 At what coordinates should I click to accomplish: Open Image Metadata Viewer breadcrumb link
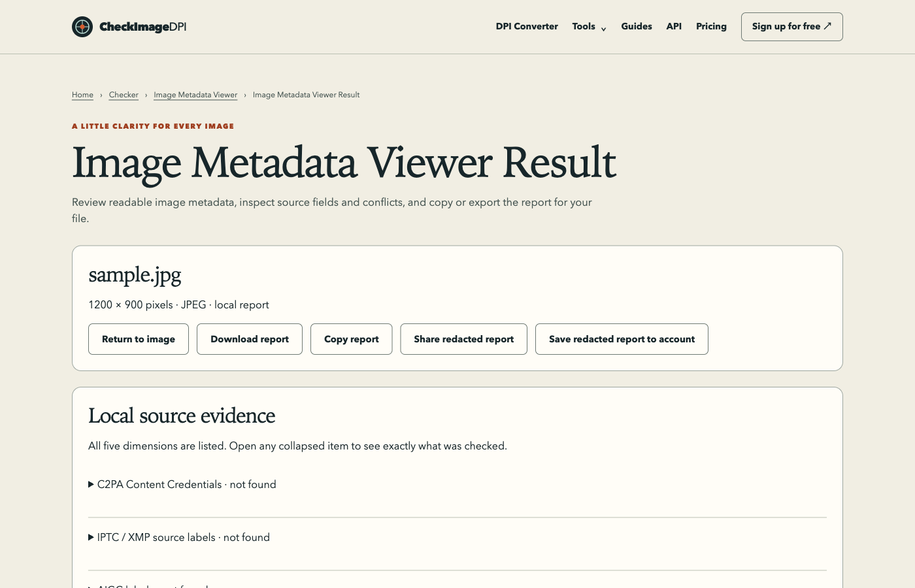(195, 95)
